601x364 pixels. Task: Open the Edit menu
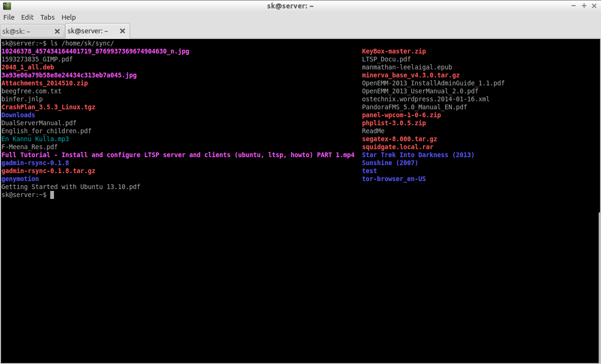27,17
